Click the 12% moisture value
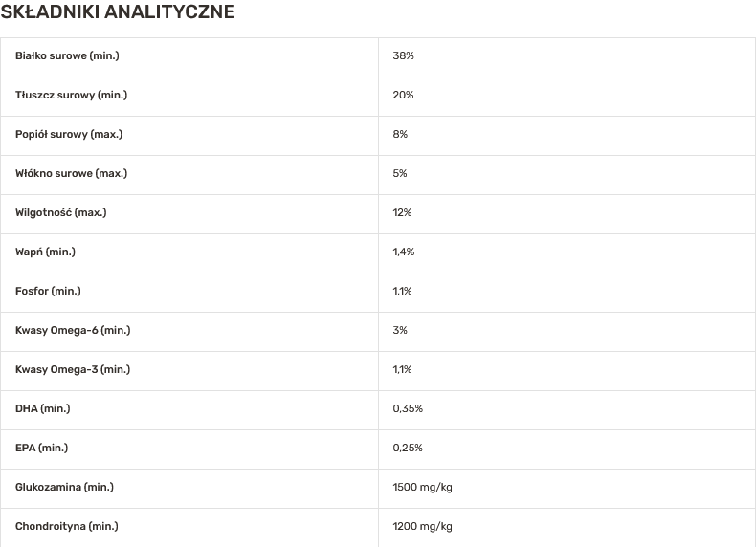The image size is (756, 547). click(402, 213)
